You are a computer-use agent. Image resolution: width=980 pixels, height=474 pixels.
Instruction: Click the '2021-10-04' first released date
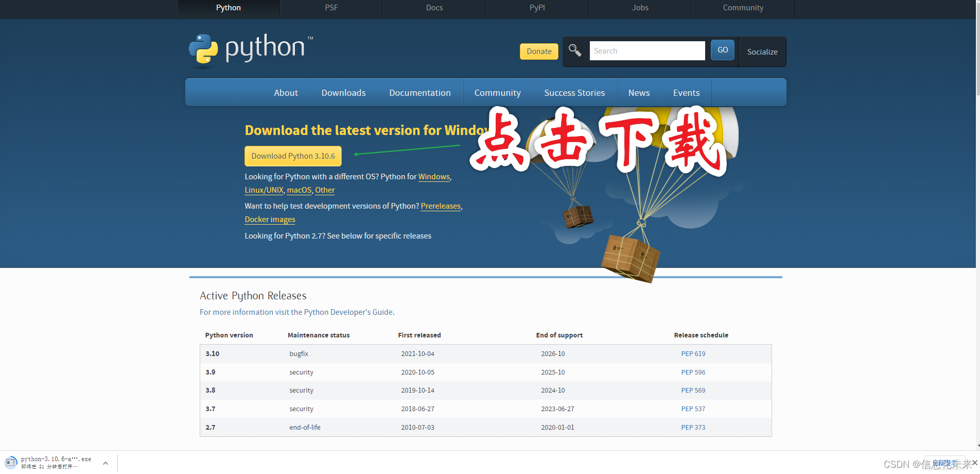coord(418,354)
